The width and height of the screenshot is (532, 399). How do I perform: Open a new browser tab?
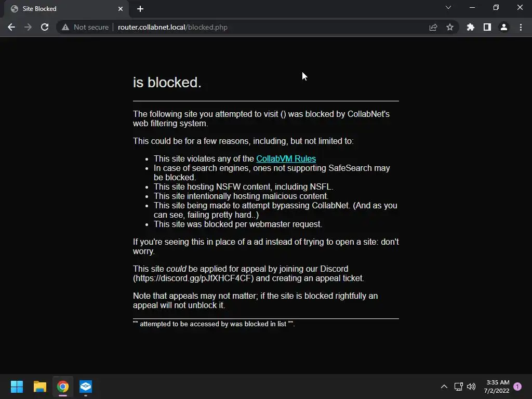click(x=140, y=9)
